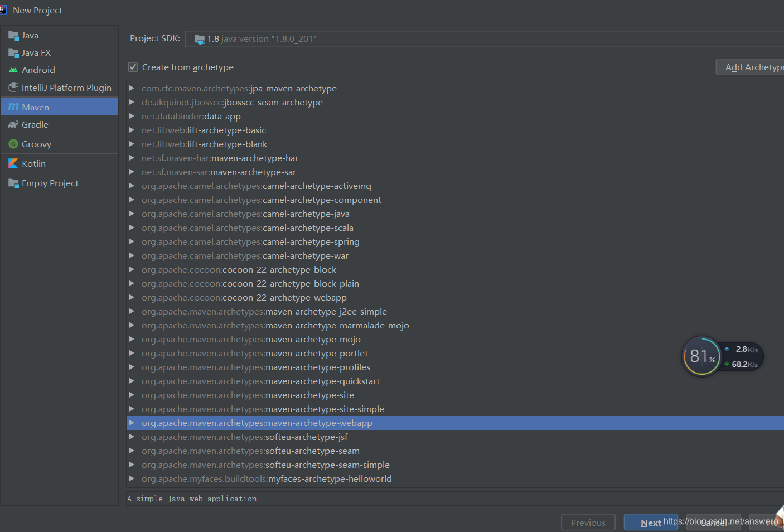Image resolution: width=784 pixels, height=532 pixels.
Task: Expand net.databinder:data-app arrow
Action: (132, 116)
